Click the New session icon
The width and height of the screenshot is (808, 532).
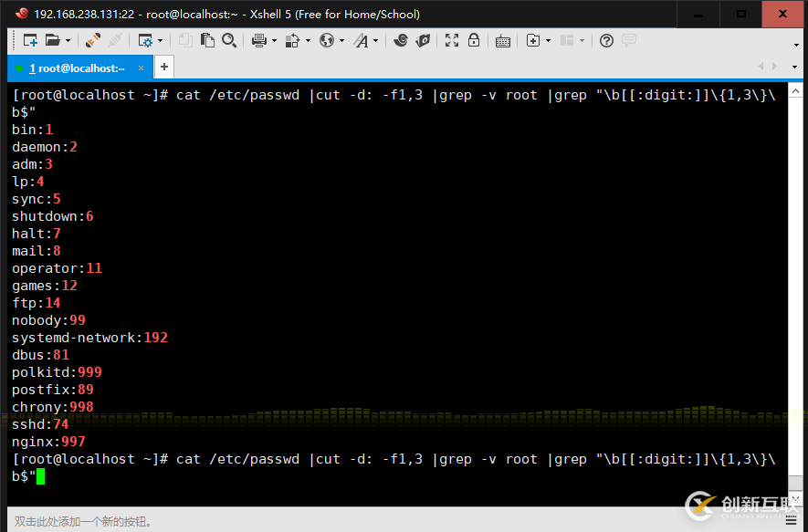click(x=30, y=40)
